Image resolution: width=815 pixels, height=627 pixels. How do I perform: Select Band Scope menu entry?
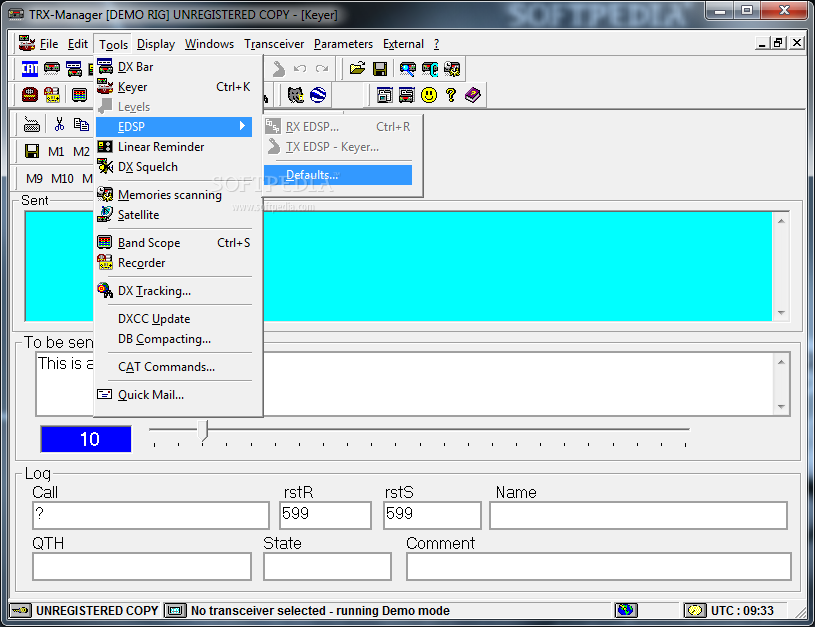point(174,243)
